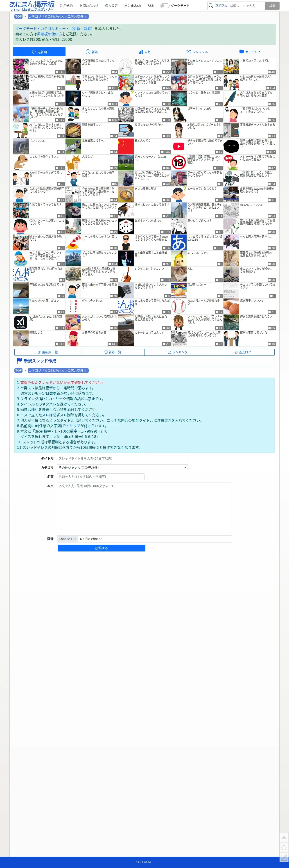Viewport: 289px width, 868px height.
Task: Open the 掲示板の使い方 link
Action: pos(49,34)
